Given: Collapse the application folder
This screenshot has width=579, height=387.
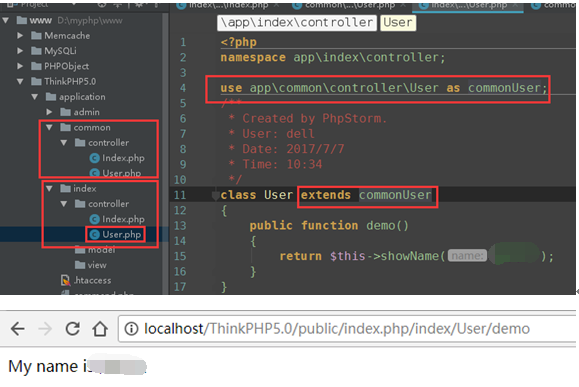Looking at the screenshot, I should click(x=35, y=97).
